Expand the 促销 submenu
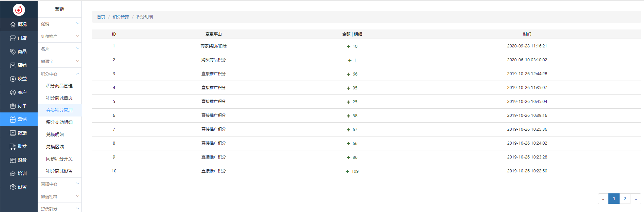This screenshot has height=212, width=644. 59,24
